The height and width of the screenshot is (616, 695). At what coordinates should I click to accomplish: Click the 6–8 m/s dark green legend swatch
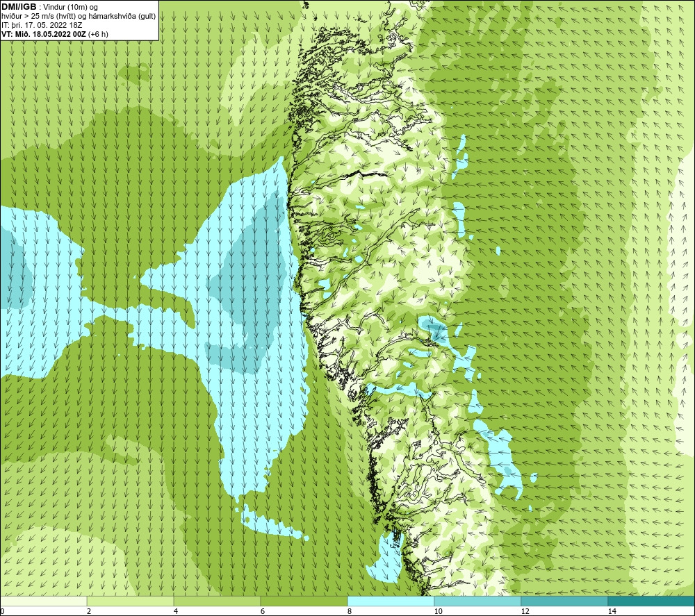pyautogui.click(x=304, y=601)
